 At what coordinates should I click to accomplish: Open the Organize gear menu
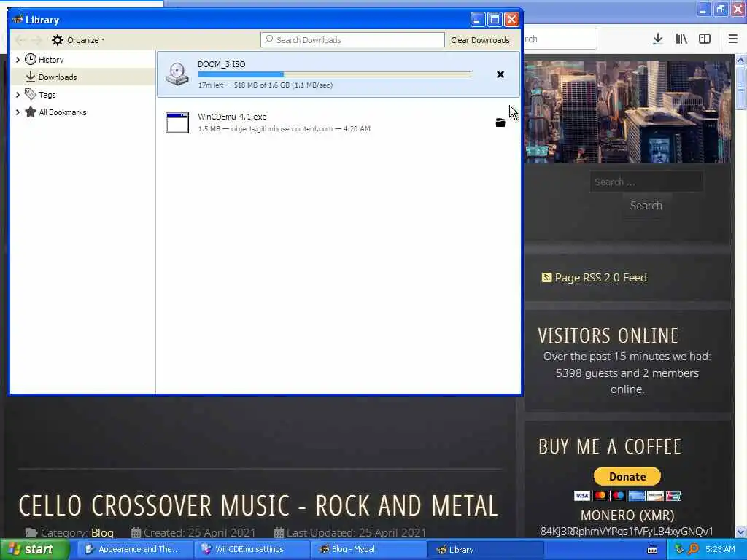(x=78, y=40)
